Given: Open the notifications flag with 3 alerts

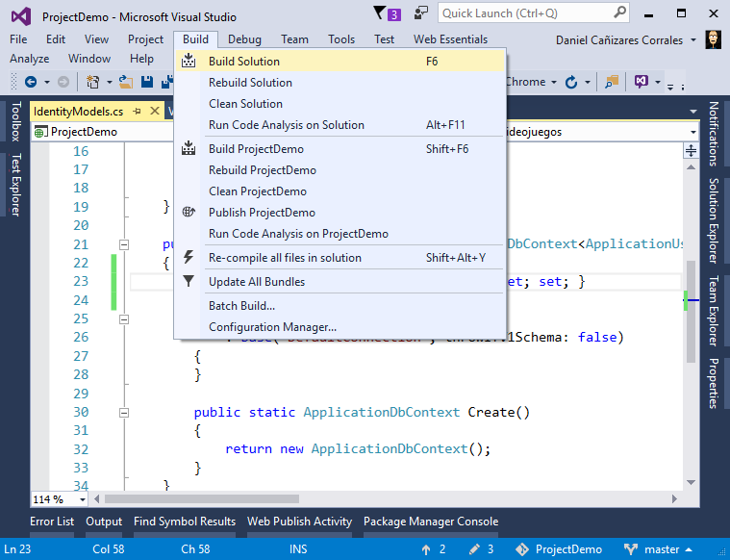Looking at the screenshot, I should coord(388,13).
